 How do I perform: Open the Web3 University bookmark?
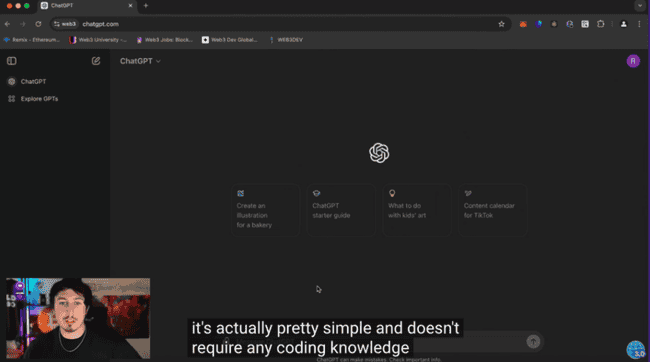[98, 40]
